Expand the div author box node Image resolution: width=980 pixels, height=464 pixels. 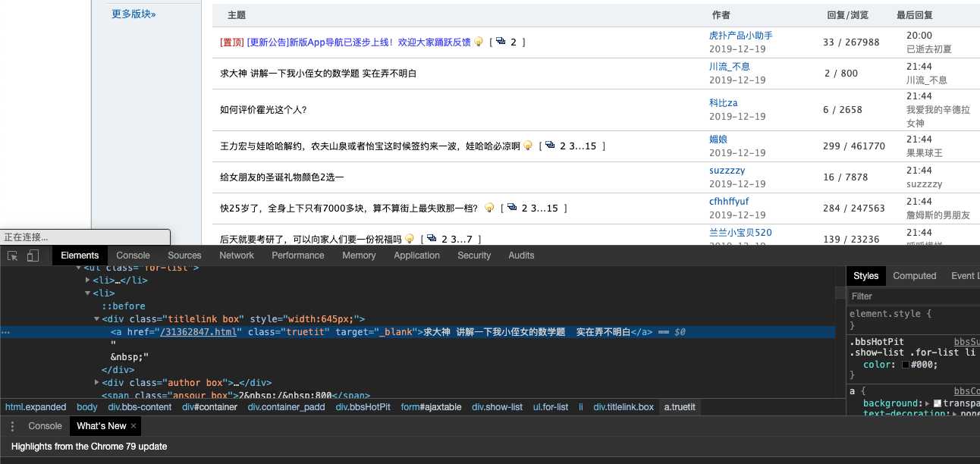point(96,383)
